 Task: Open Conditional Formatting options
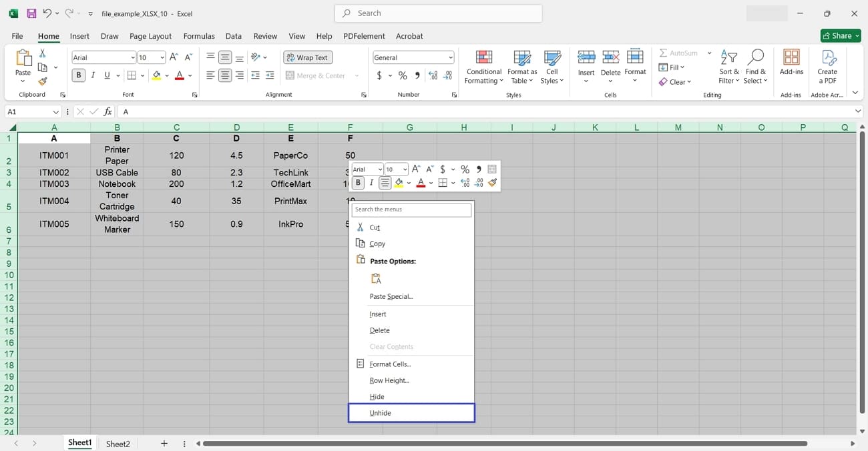[x=483, y=66]
